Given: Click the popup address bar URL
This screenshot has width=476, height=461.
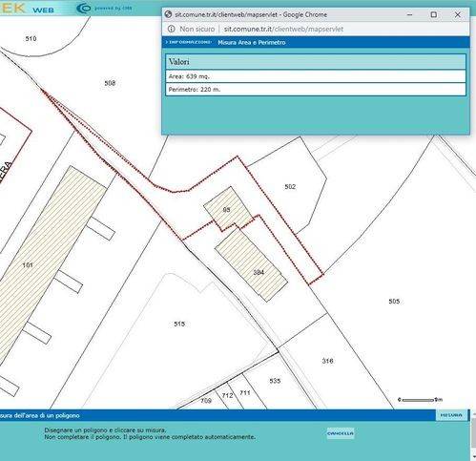Looking at the screenshot, I should coord(283,29).
